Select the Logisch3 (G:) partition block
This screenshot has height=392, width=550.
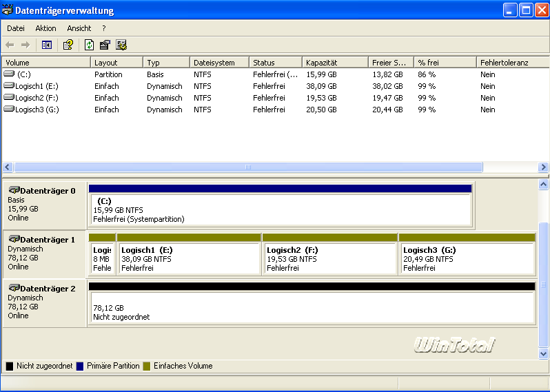point(467,259)
